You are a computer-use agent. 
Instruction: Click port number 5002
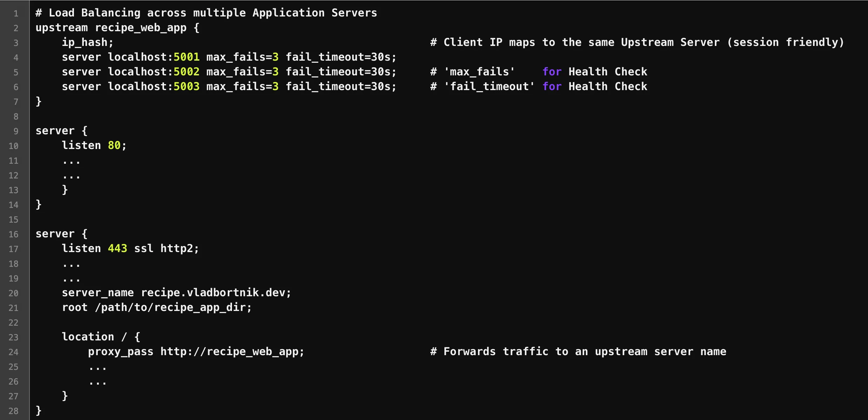pyautogui.click(x=186, y=72)
